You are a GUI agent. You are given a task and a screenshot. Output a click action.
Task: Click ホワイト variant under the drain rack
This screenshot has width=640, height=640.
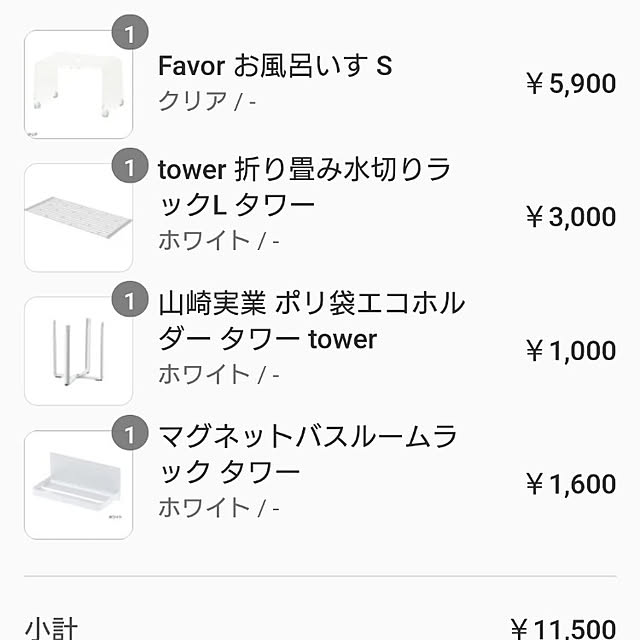coord(204,240)
